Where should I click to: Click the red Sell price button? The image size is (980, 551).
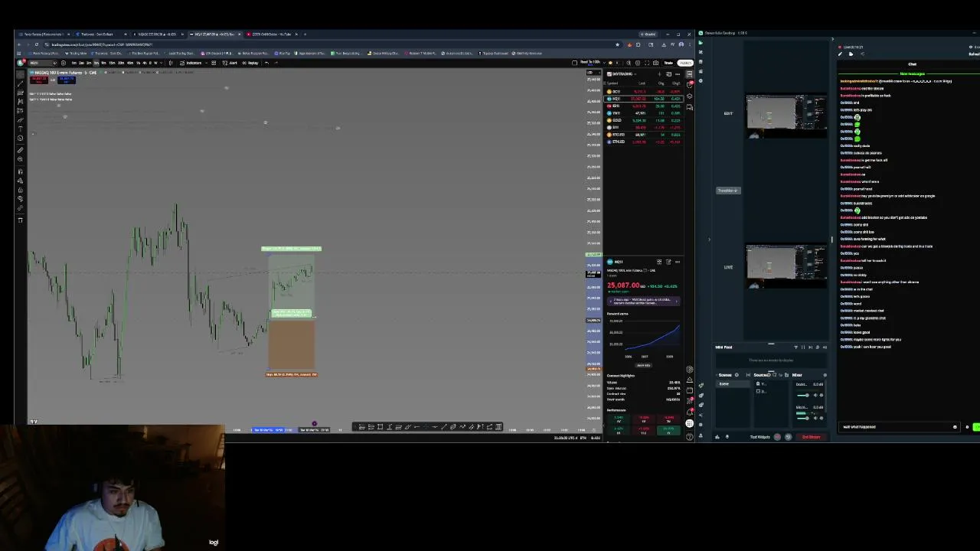point(39,80)
